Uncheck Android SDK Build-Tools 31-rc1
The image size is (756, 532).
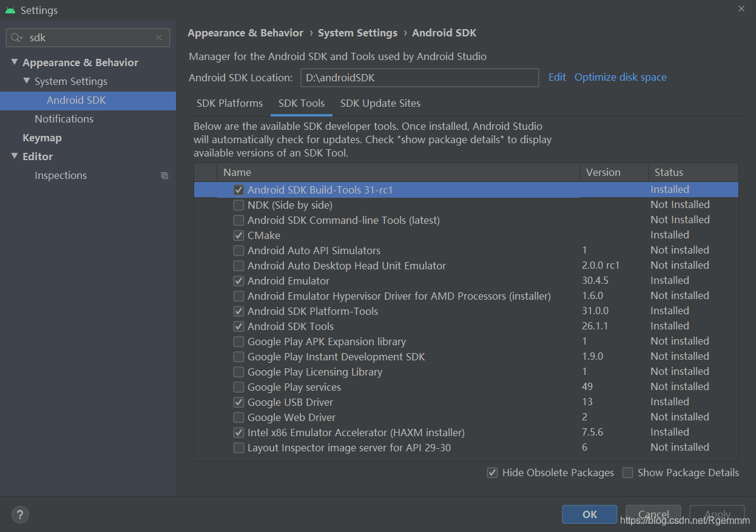point(239,190)
